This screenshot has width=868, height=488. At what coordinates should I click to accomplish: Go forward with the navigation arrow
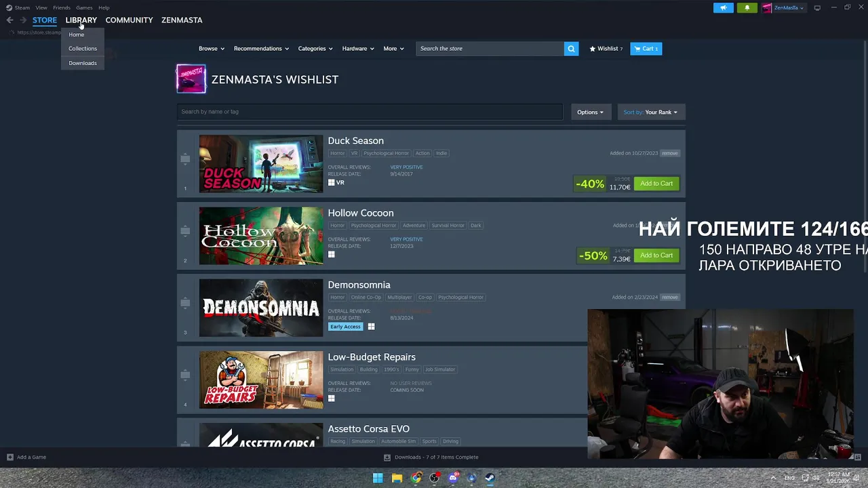pos(23,20)
